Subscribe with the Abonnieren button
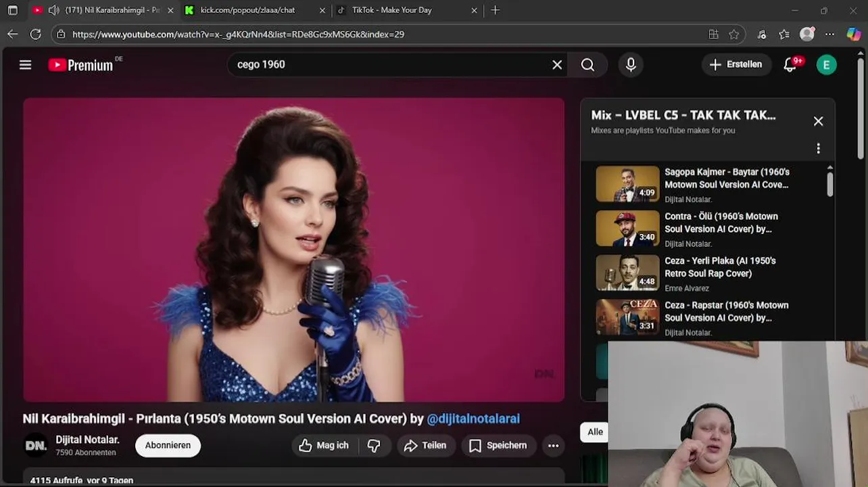 [168, 445]
